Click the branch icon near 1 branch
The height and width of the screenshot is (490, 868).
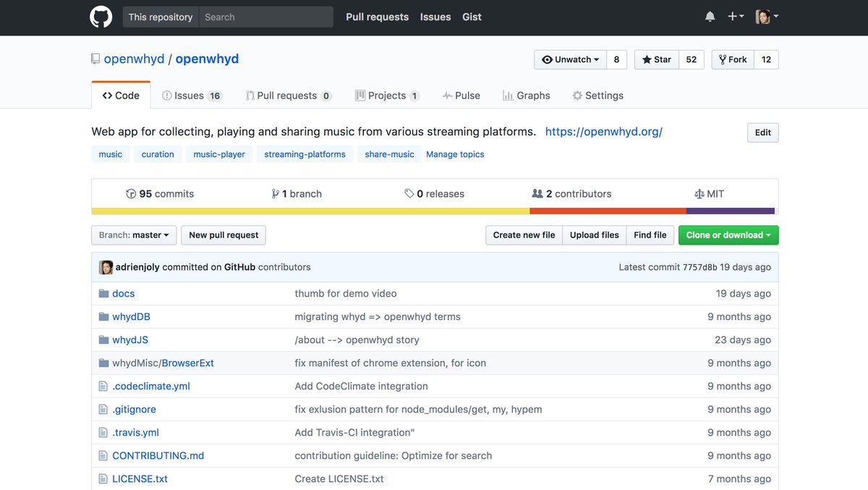tap(276, 193)
